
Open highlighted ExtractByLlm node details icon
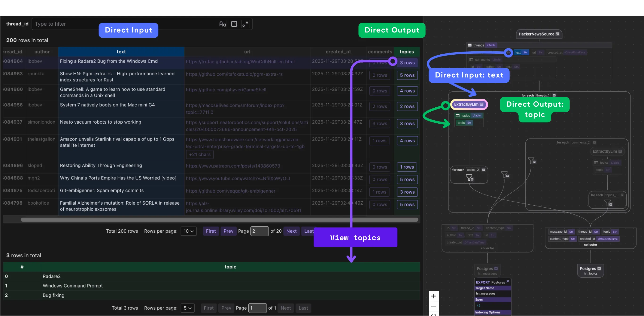482,104
